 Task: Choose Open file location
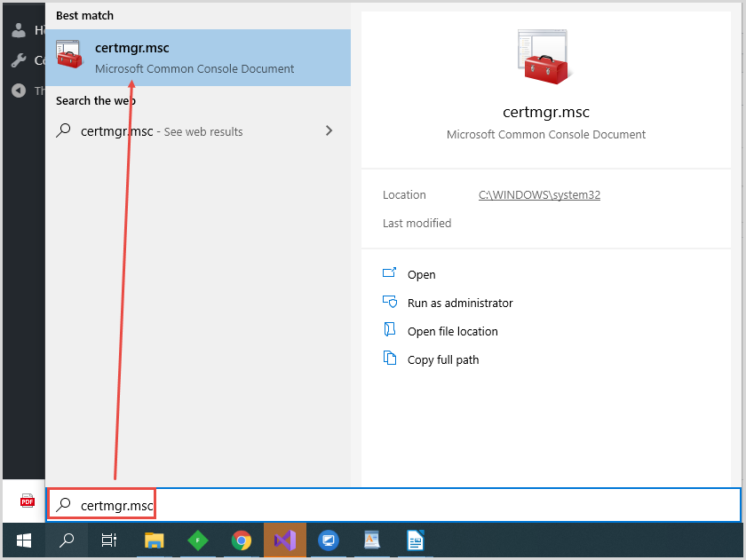(452, 331)
